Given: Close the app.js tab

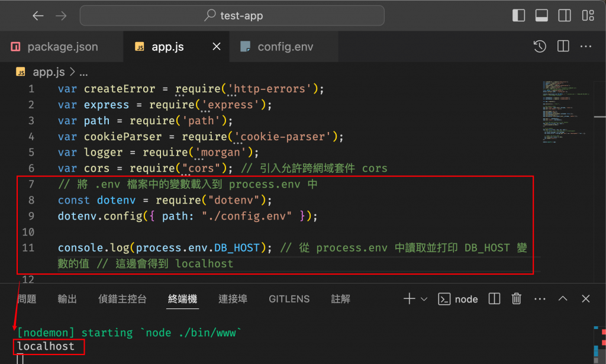Looking at the screenshot, I should (x=217, y=47).
